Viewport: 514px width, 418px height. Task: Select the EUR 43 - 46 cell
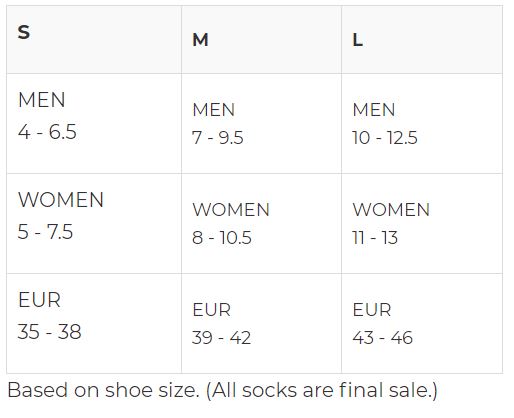(x=422, y=323)
